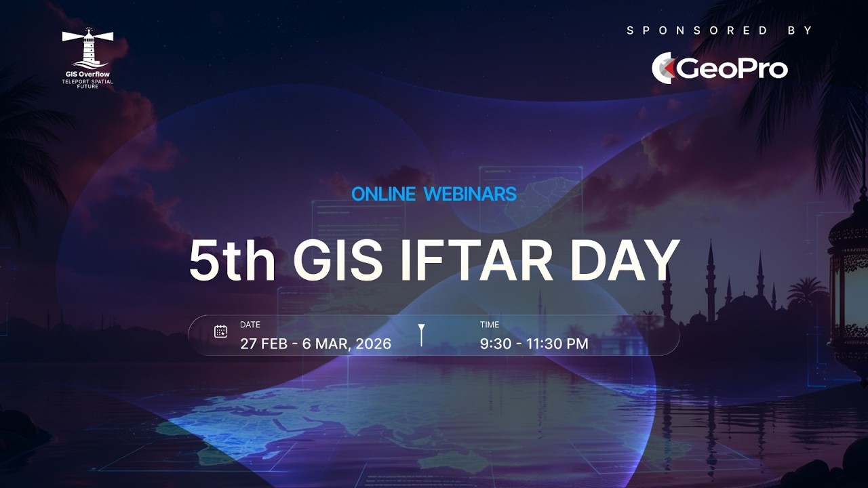Screen dimensions: 868x488
Task: Click the "DATE" label
Action: [x=250, y=325]
